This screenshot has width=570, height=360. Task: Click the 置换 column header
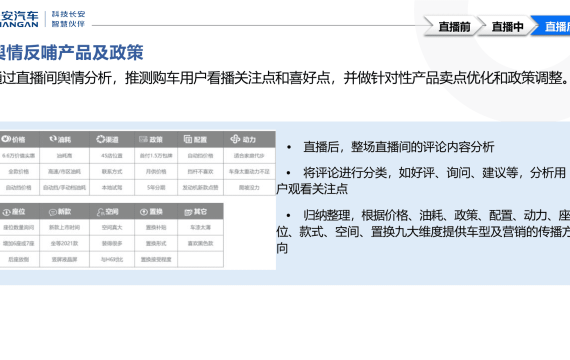pos(156,212)
